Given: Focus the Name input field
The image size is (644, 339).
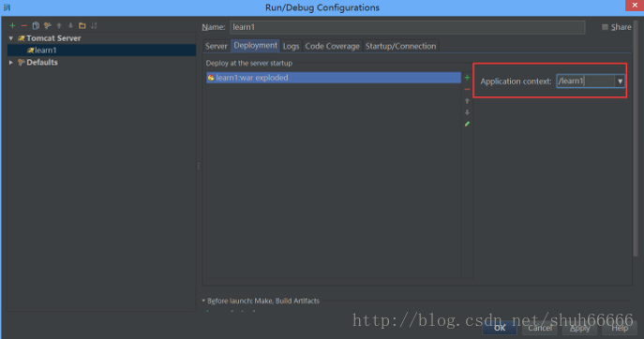Looking at the screenshot, I should (x=408, y=27).
